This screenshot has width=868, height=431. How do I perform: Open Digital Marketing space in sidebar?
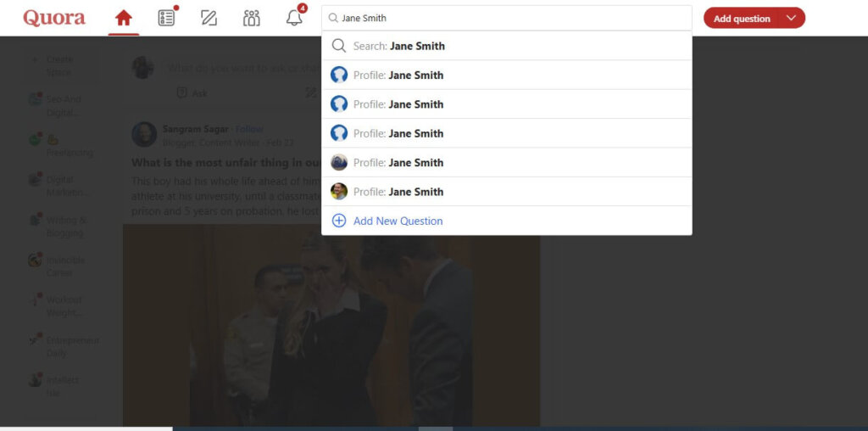[x=59, y=186]
